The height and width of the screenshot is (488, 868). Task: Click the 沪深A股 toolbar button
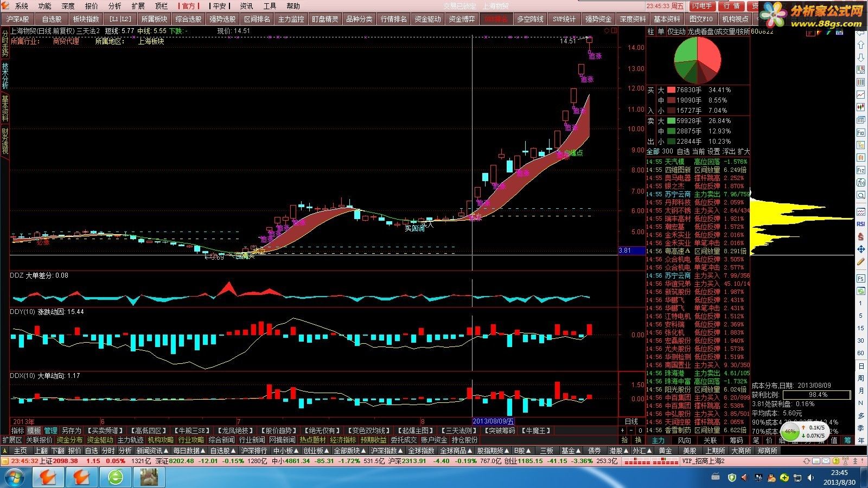click(x=18, y=19)
